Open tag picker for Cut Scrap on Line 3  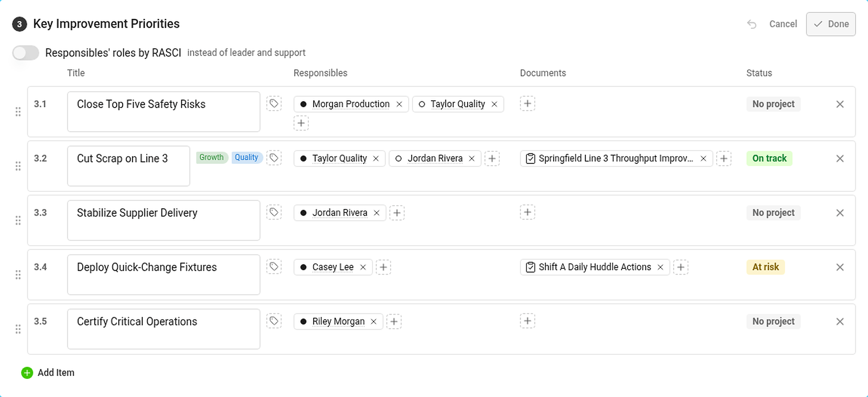pyautogui.click(x=274, y=158)
